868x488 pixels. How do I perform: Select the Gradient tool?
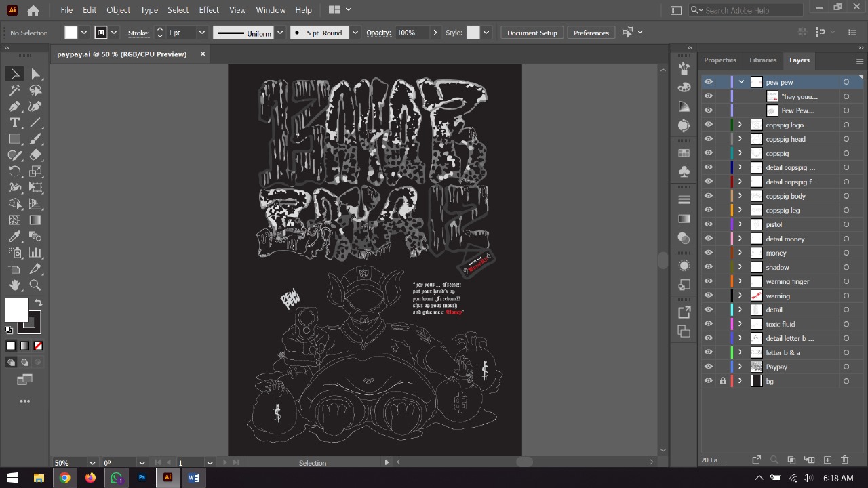35,220
